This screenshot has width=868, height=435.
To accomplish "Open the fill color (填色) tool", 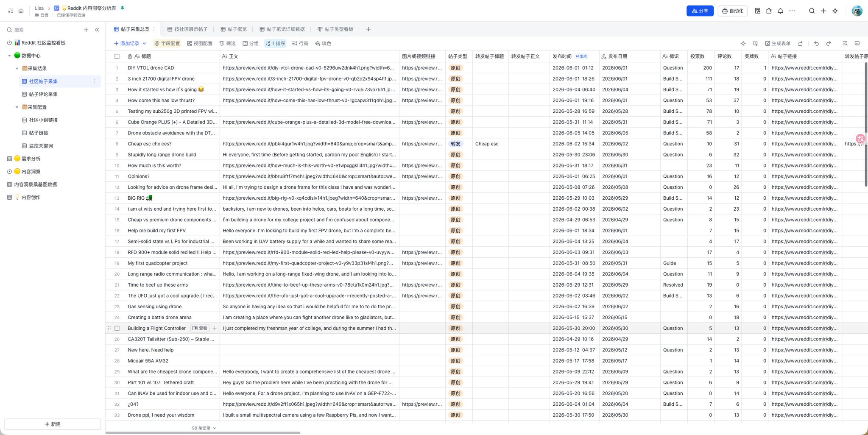I will tap(323, 43).
